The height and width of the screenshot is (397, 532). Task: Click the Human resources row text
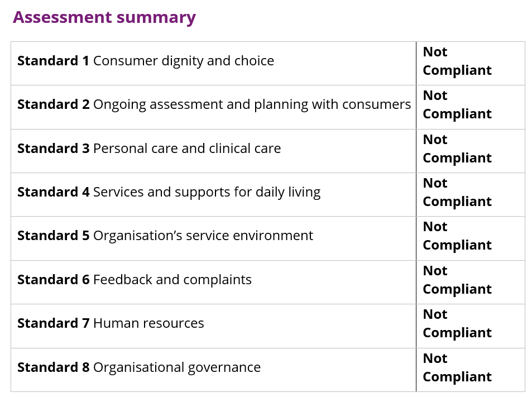tap(148, 323)
